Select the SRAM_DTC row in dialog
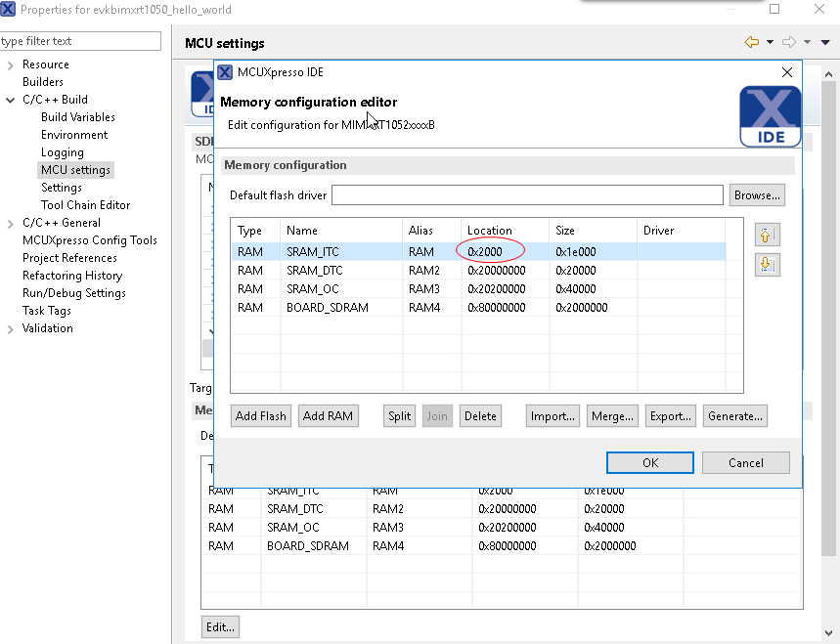This screenshot has width=840, height=644. 478,271
